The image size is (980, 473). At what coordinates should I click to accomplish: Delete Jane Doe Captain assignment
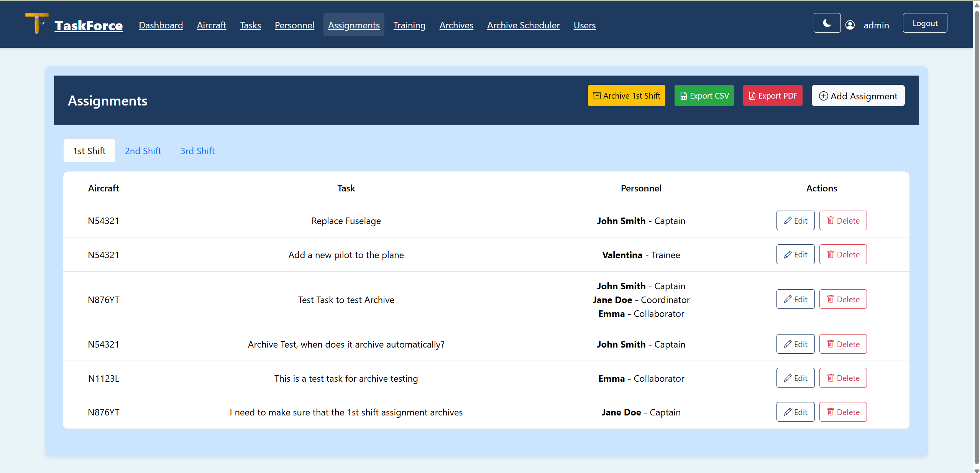(x=843, y=412)
